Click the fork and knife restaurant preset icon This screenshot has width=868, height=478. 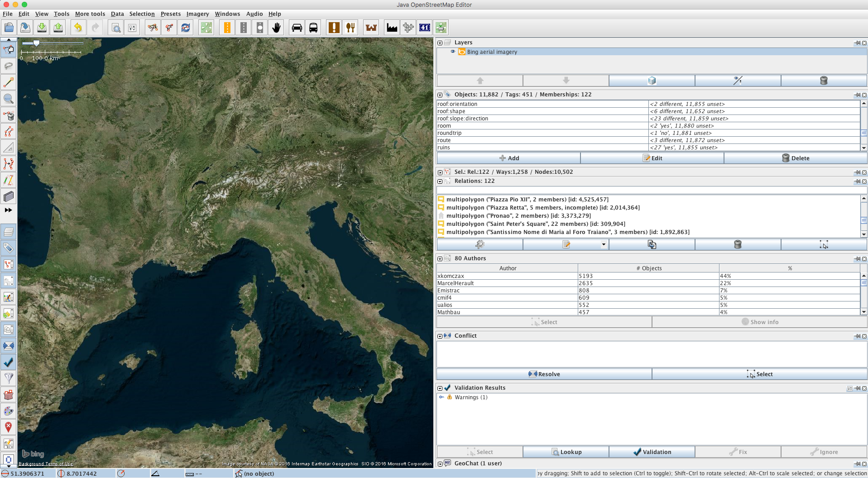click(350, 28)
